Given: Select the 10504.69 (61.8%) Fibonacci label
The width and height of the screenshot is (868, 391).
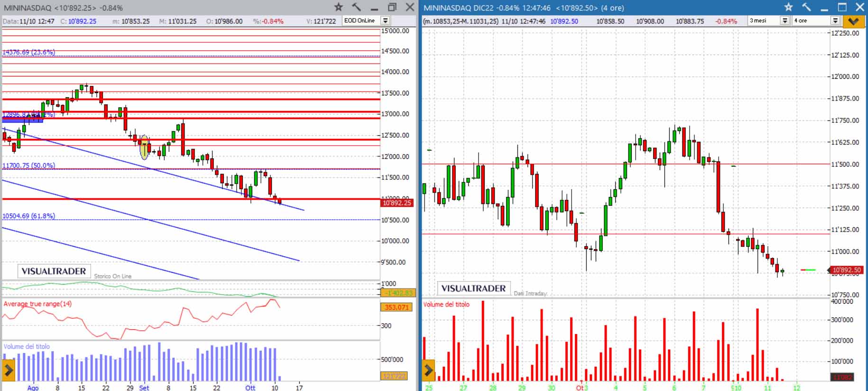Looking at the screenshot, I should (x=28, y=216).
